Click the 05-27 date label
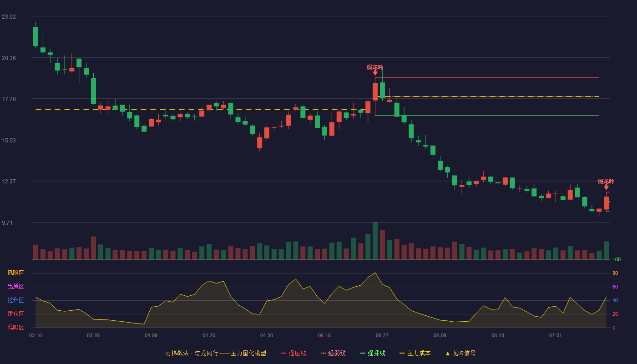This screenshot has width=637, height=364. tap(382, 335)
